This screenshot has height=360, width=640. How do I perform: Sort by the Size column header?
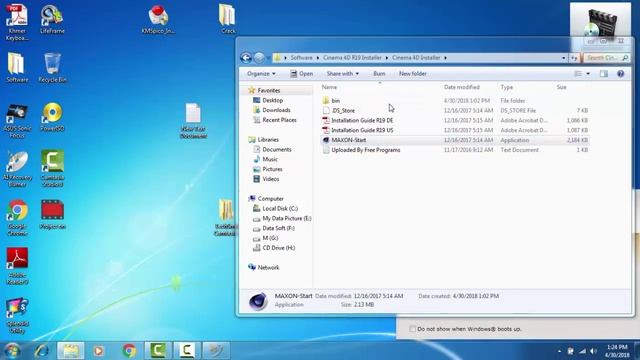(x=562, y=87)
